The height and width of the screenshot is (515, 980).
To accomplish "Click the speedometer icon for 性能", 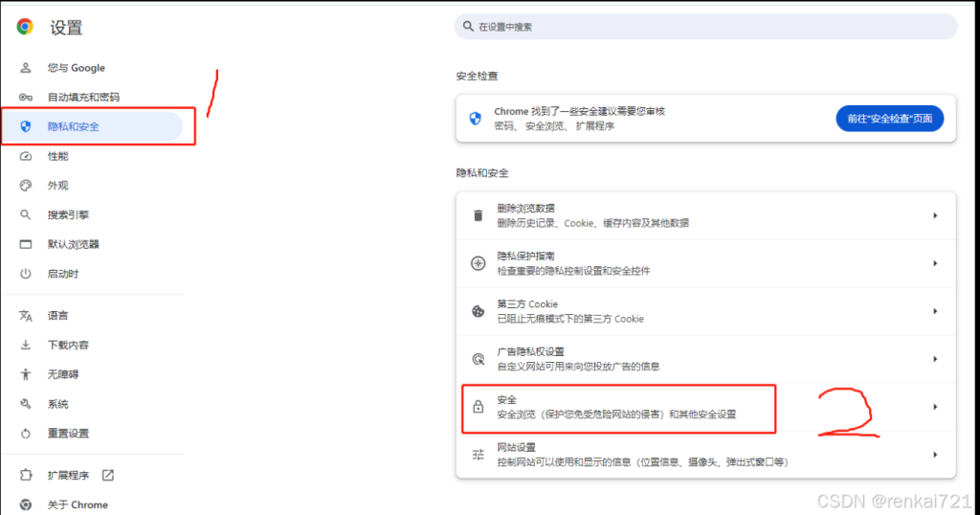I will [26, 156].
